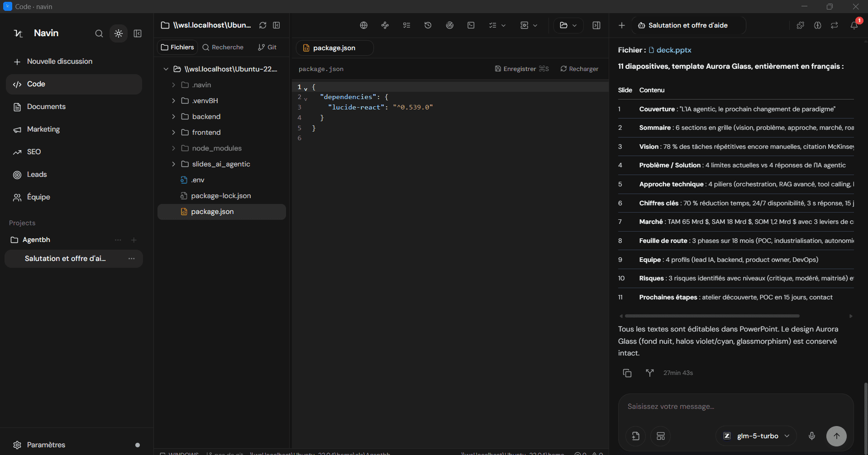Expand the .navin folder
The width and height of the screenshot is (868, 455).
click(x=173, y=85)
